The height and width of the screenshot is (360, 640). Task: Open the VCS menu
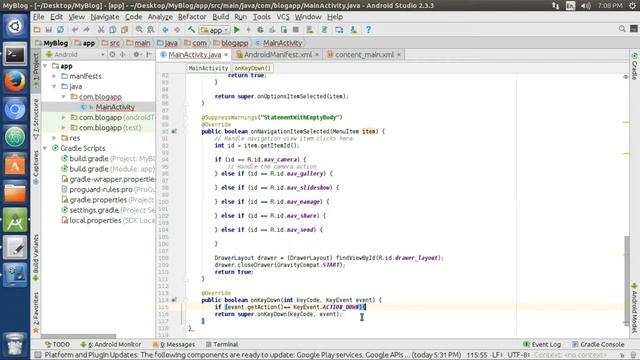coord(283,17)
